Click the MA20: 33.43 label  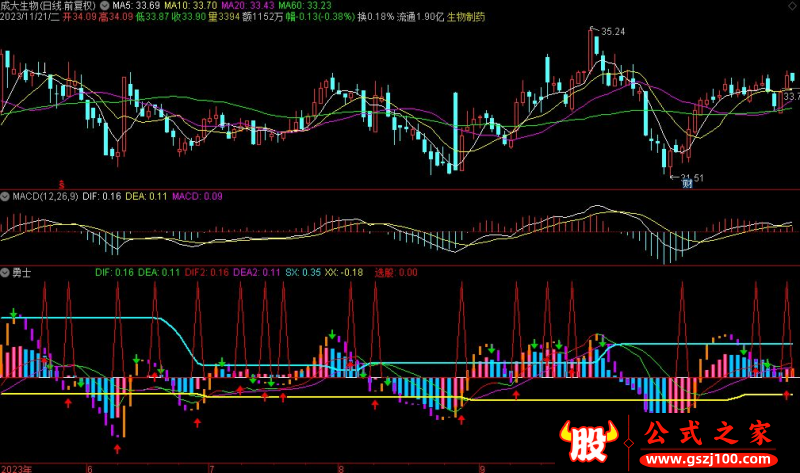tap(248, 6)
